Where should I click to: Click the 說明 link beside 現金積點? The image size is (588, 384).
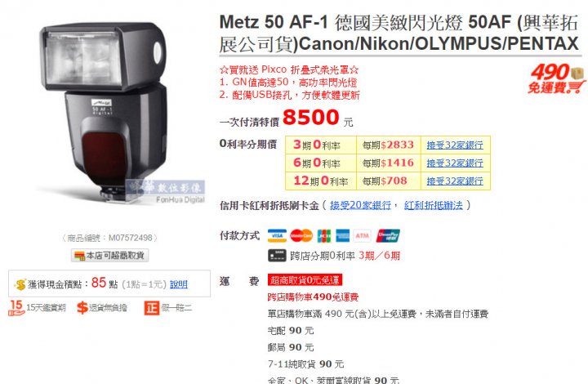(179, 284)
